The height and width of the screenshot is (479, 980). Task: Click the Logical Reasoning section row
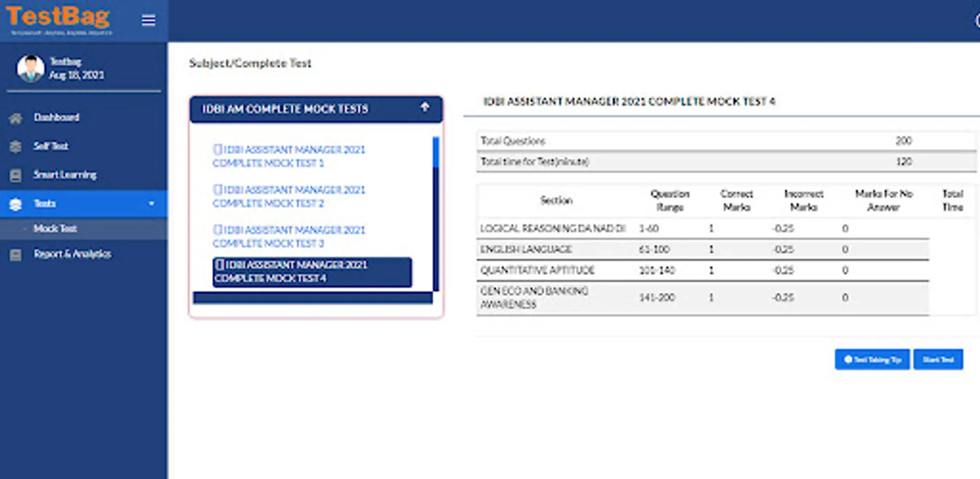[703, 228]
